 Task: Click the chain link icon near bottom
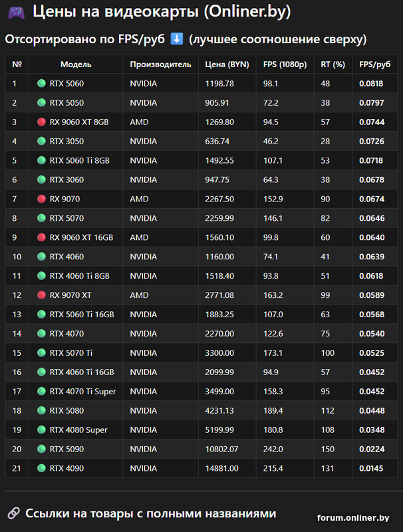tap(13, 513)
